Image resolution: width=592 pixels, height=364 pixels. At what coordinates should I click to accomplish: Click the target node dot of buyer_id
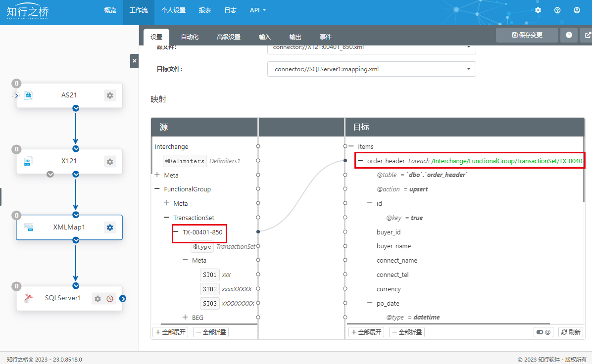click(x=345, y=231)
